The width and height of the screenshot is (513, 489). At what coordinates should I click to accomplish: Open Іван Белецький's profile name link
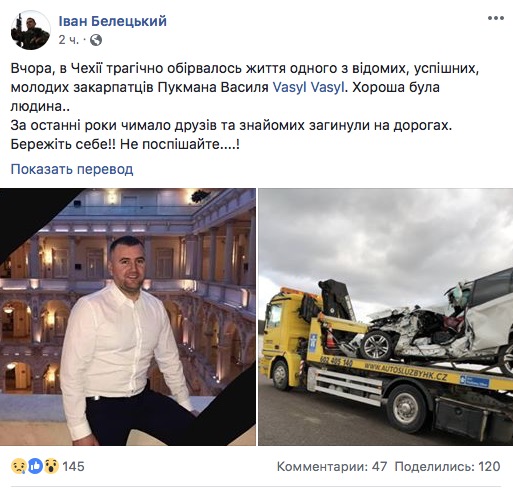tap(112, 21)
